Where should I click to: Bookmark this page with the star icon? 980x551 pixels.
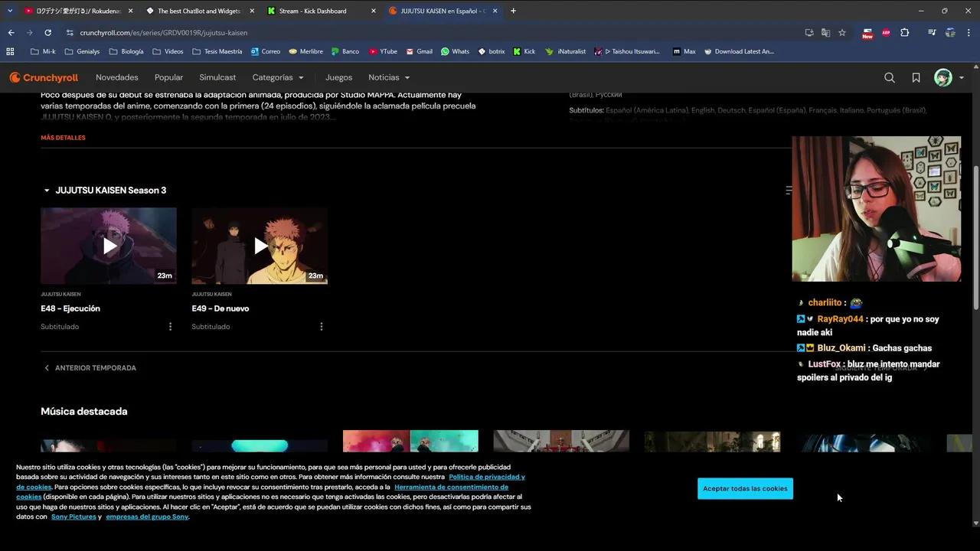pyautogui.click(x=842, y=33)
